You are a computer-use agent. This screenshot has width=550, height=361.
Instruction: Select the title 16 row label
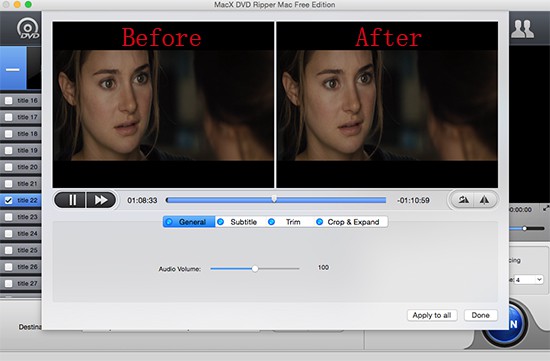click(27, 101)
